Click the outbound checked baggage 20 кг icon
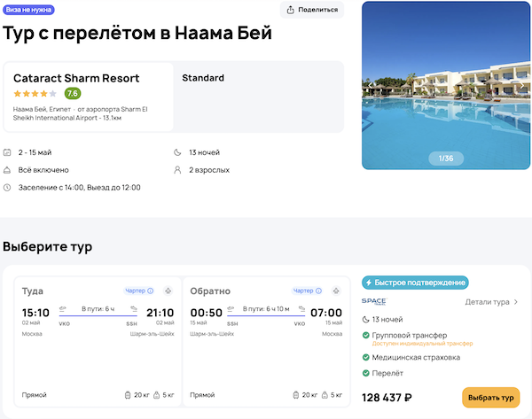The height and width of the screenshot is (419, 532). click(129, 395)
